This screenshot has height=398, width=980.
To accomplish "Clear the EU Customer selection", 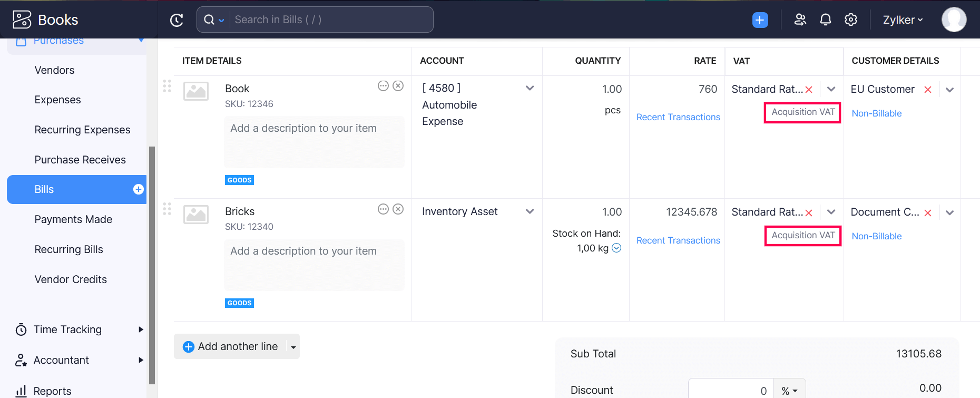I will coord(928,90).
